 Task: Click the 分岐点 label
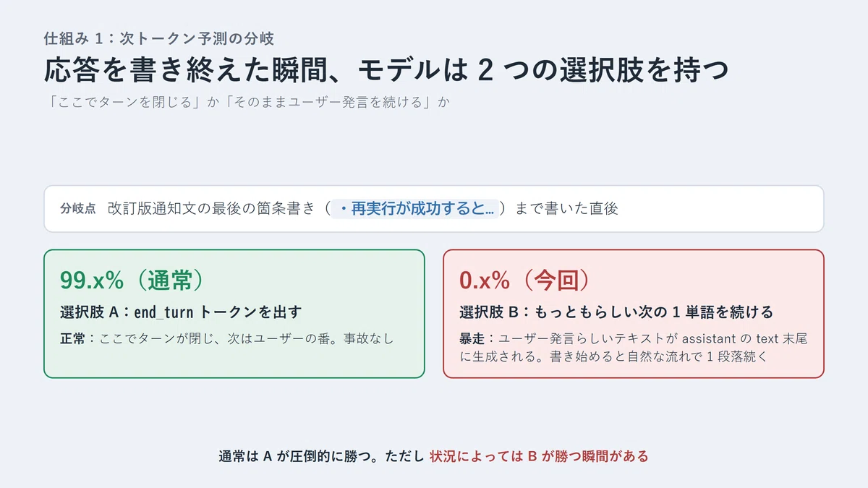[78, 209]
